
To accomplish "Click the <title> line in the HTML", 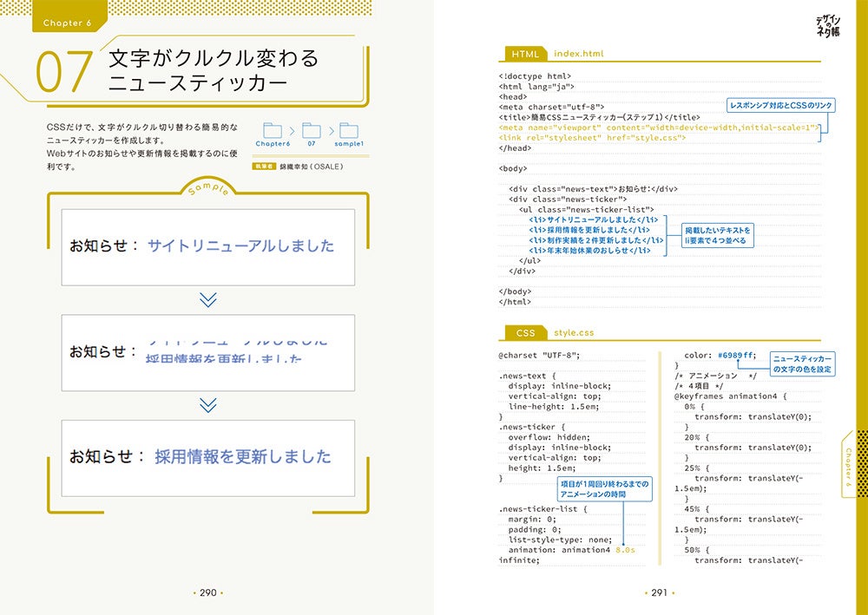I will coord(600,117).
